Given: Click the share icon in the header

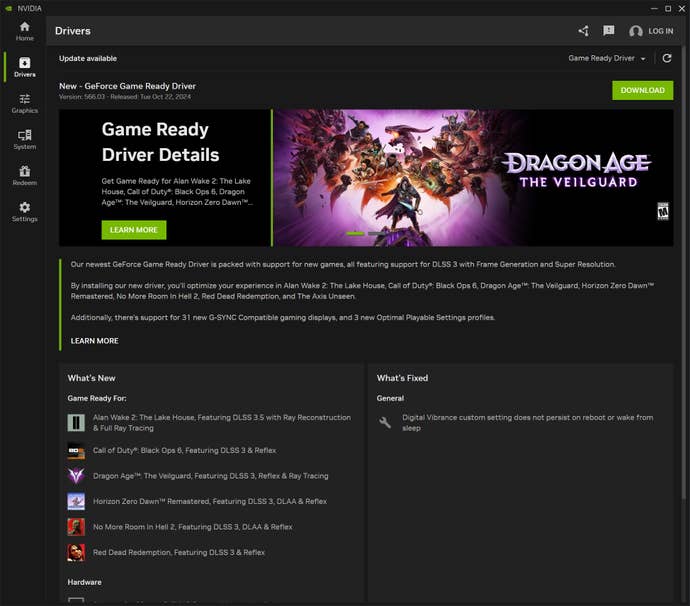Looking at the screenshot, I should (x=584, y=31).
